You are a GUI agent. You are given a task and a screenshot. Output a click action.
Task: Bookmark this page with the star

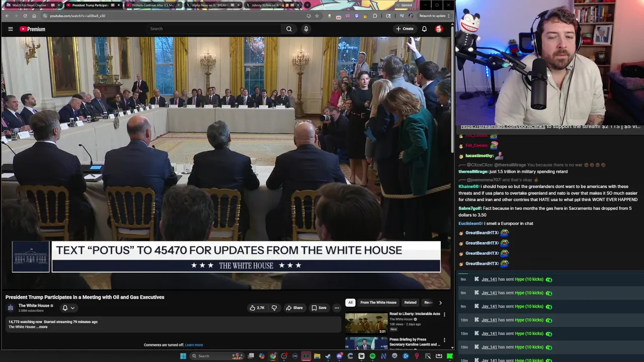[x=317, y=16]
